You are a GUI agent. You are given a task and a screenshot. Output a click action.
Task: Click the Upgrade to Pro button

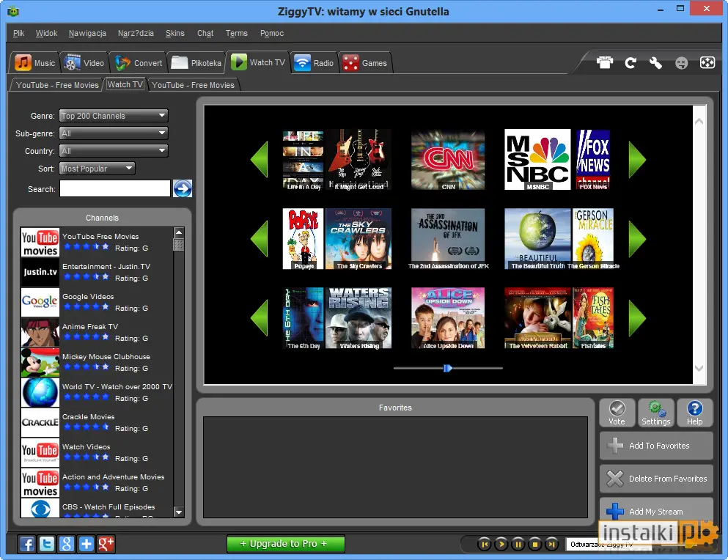pyautogui.click(x=285, y=544)
